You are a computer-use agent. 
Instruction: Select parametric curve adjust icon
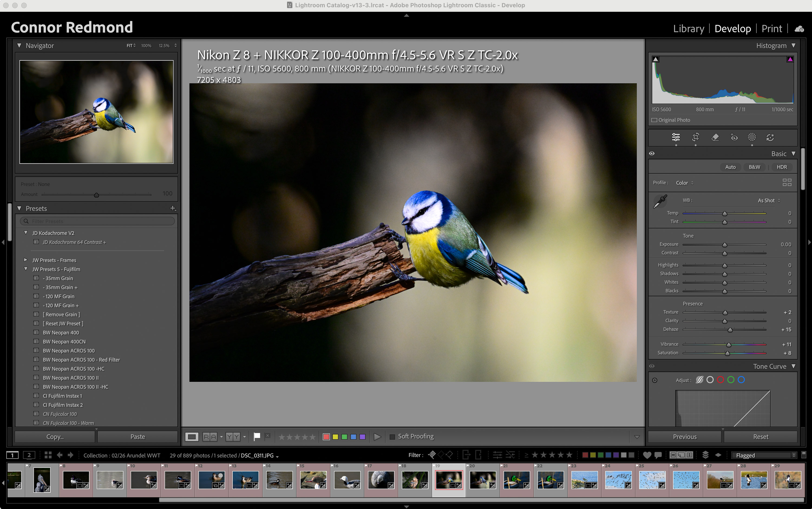point(699,380)
